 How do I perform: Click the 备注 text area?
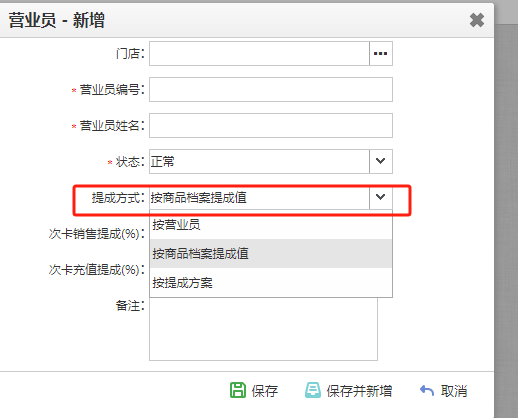263,329
